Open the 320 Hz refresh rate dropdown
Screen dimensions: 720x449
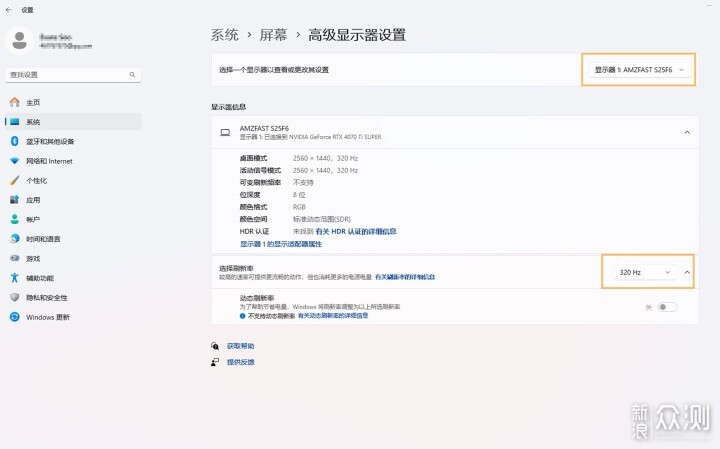click(644, 272)
